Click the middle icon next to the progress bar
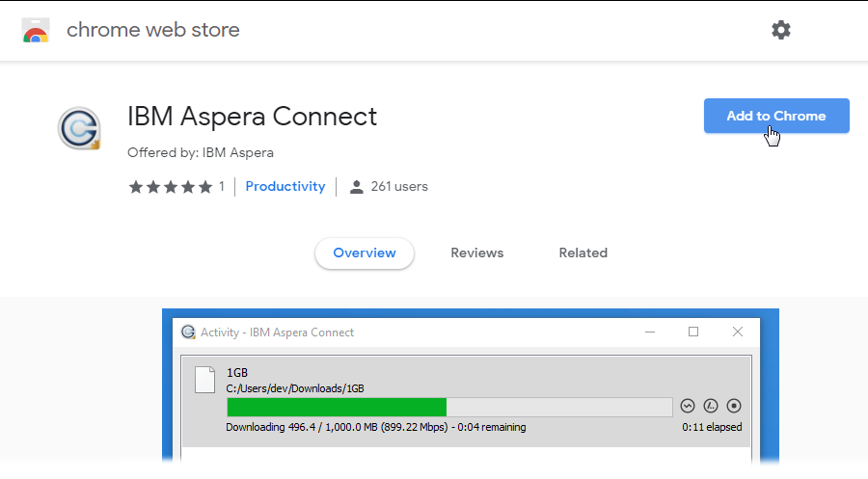The width and height of the screenshot is (868, 479). [x=710, y=406]
